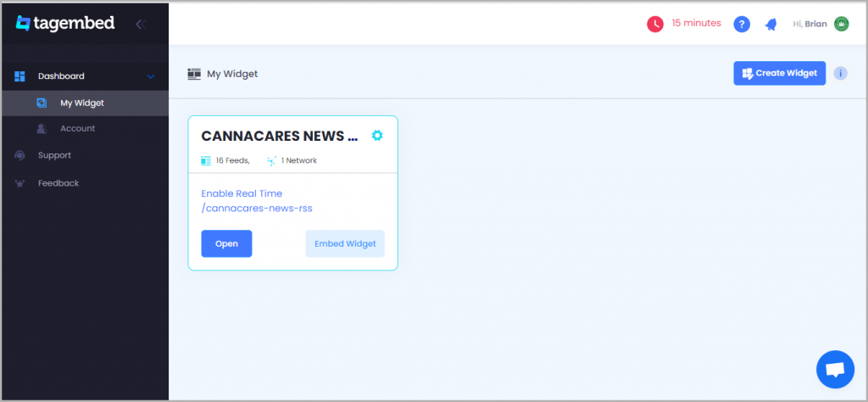
Task: Collapse the sidebar with double chevron
Action: tap(141, 24)
